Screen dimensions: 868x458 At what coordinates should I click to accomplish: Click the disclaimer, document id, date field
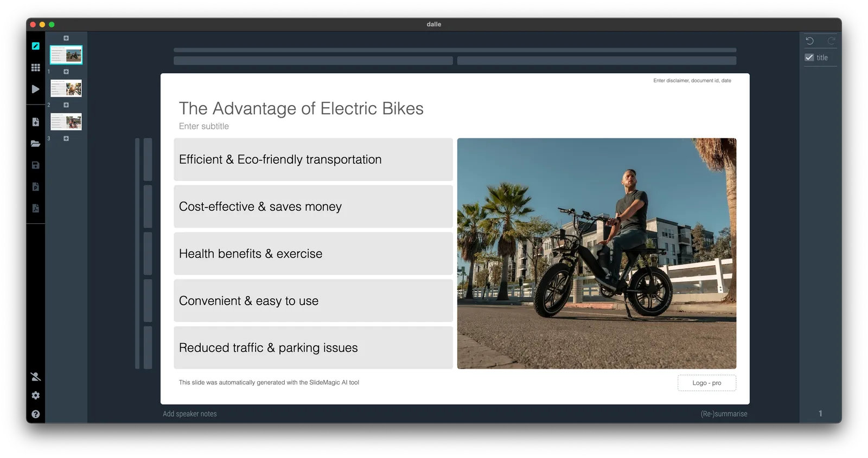point(692,81)
